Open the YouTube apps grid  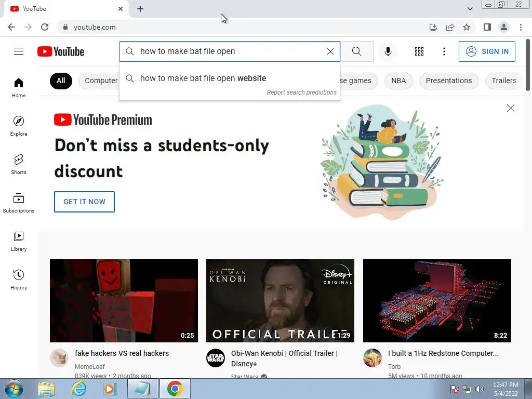pos(419,51)
